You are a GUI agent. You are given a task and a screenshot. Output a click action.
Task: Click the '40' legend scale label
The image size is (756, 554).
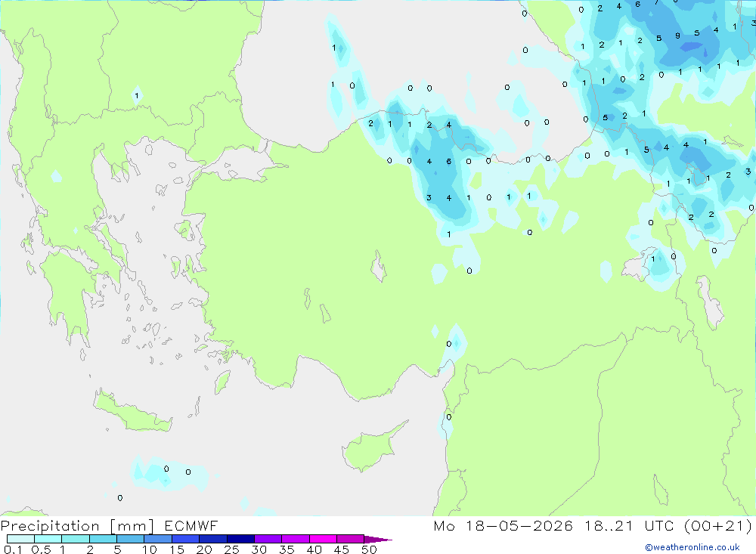[314, 549]
